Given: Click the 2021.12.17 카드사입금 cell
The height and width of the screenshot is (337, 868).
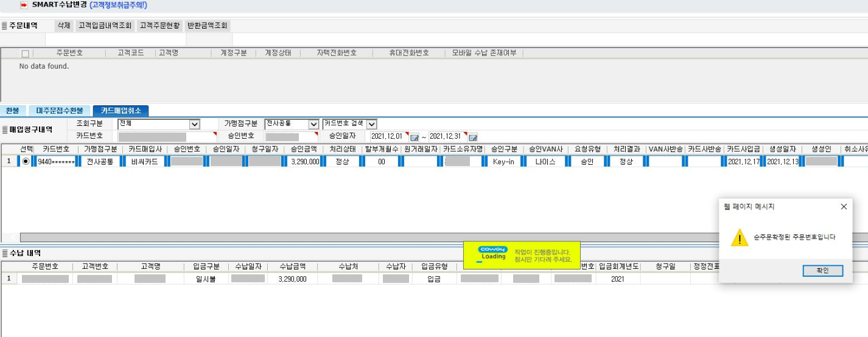Looking at the screenshot, I should coord(743,162).
